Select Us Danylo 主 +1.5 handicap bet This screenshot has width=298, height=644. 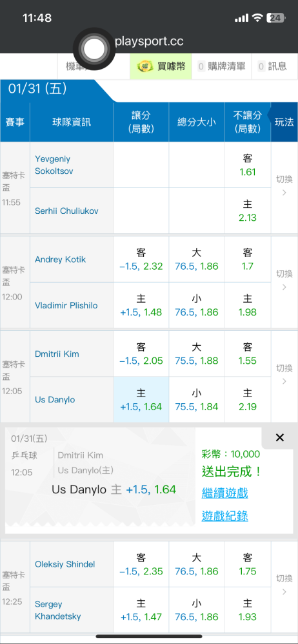click(141, 400)
